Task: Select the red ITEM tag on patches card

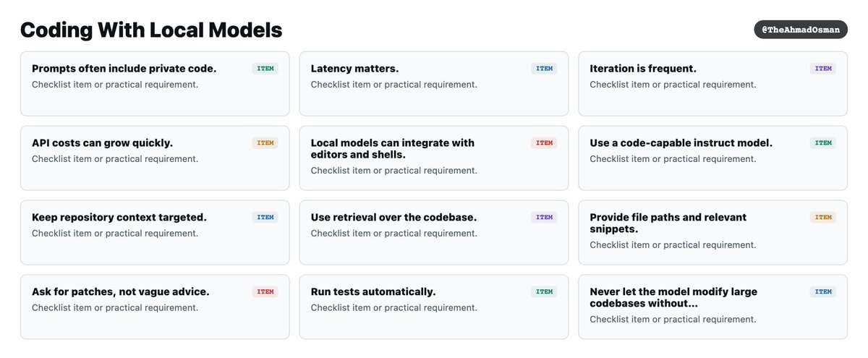Action: pyautogui.click(x=265, y=291)
